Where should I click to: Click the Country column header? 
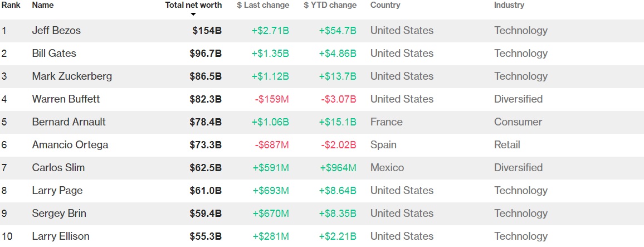coord(385,5)
